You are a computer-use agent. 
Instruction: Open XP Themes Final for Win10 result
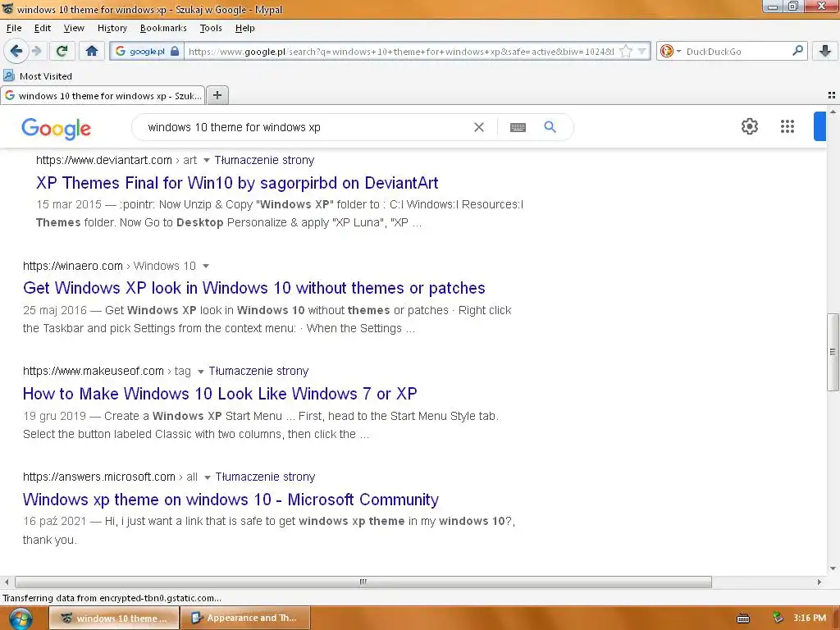pyautogui.click(x=237, y=183)
